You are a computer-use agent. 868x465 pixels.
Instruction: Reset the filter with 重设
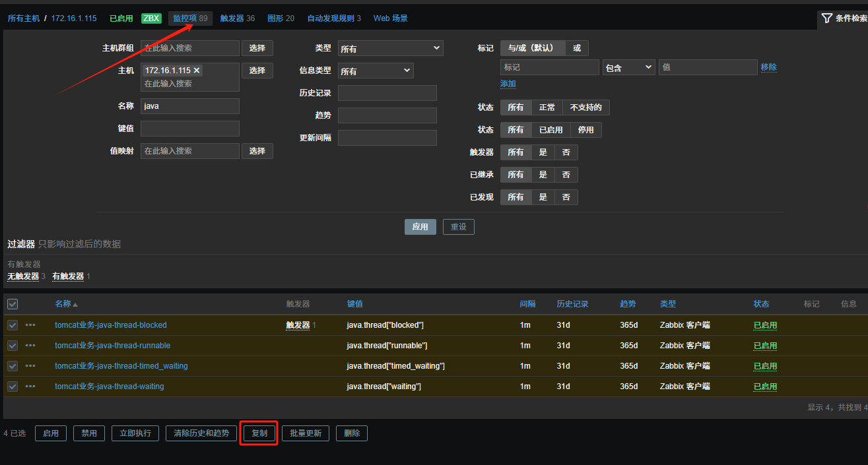[459, 227]
